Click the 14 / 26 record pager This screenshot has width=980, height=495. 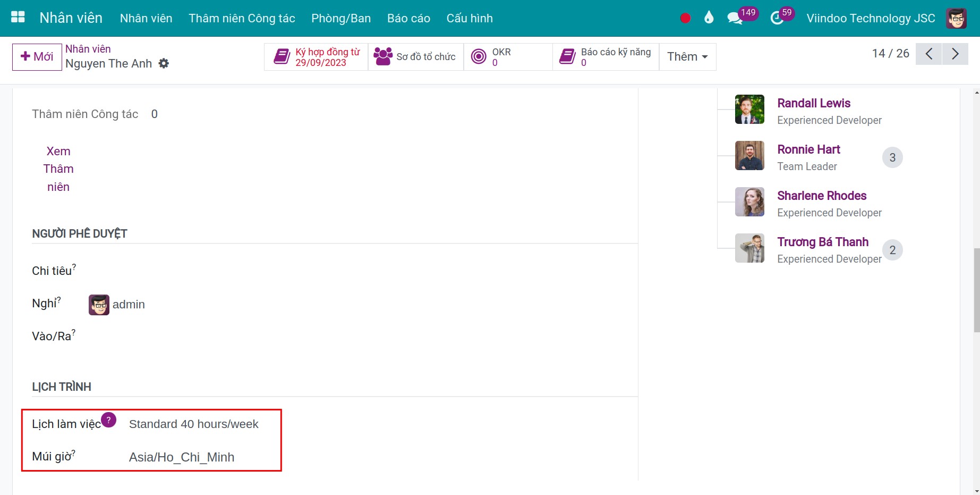pyautogui.click(x=890, y=54)
